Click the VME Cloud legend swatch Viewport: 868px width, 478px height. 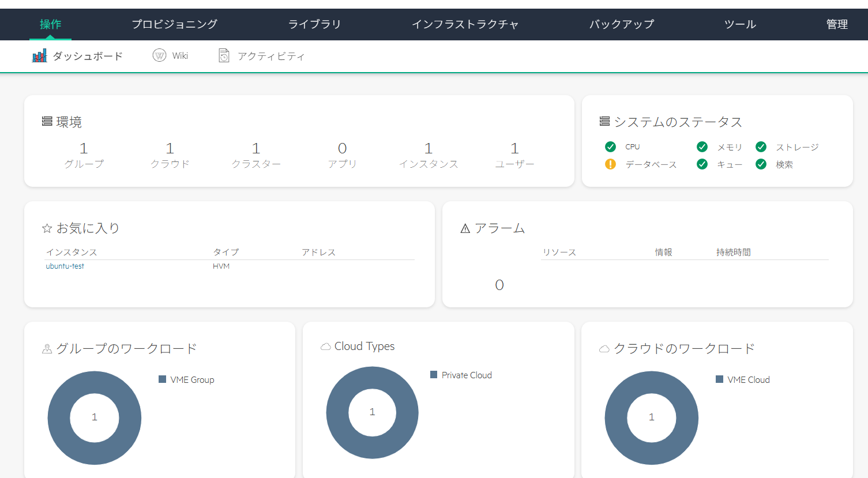point(719,379)
